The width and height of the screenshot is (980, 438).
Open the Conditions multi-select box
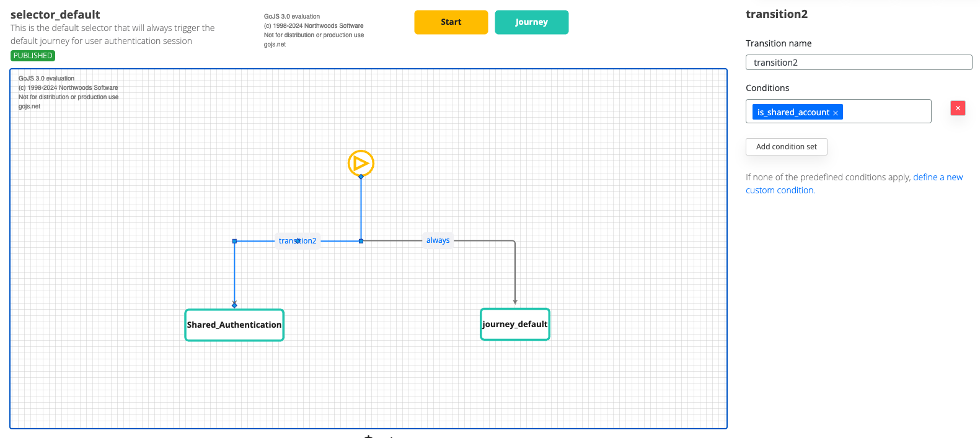click(x=886, y=112)
